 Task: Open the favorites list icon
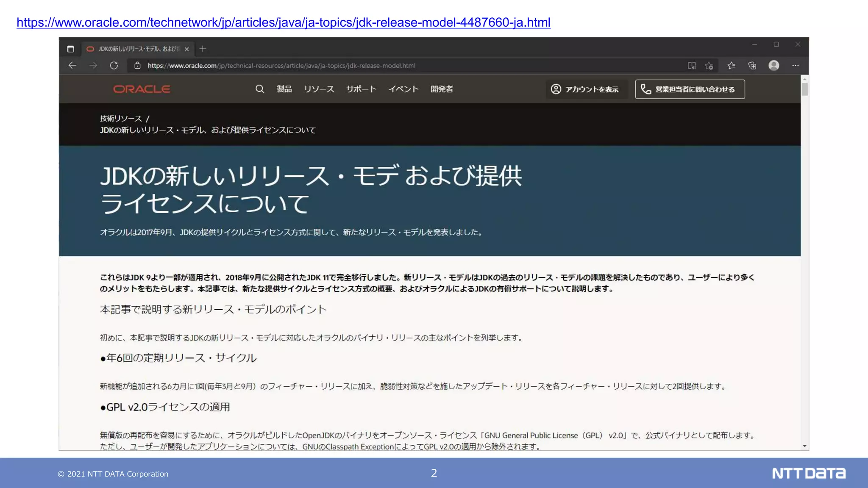[732, 65]
